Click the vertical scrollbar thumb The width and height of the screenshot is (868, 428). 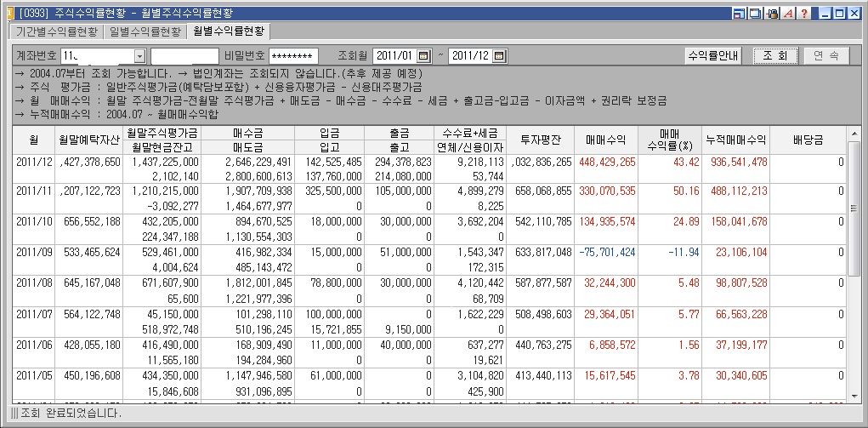(854, 209)
